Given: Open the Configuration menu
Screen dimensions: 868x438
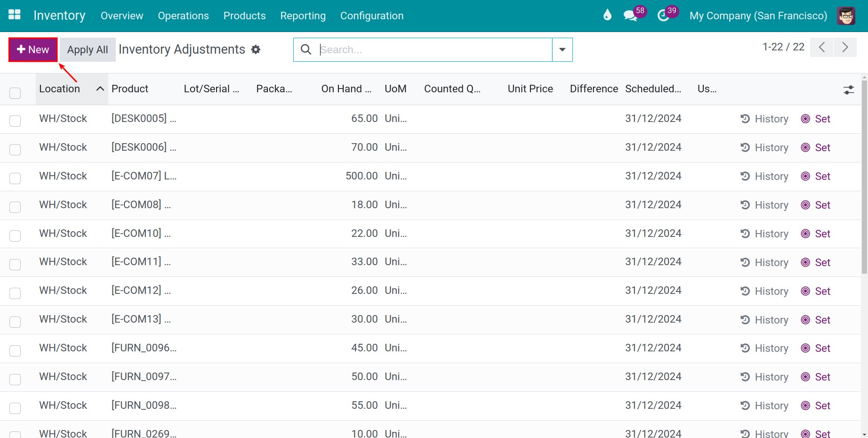Looking at the screenshot, I should coord(372,16).
